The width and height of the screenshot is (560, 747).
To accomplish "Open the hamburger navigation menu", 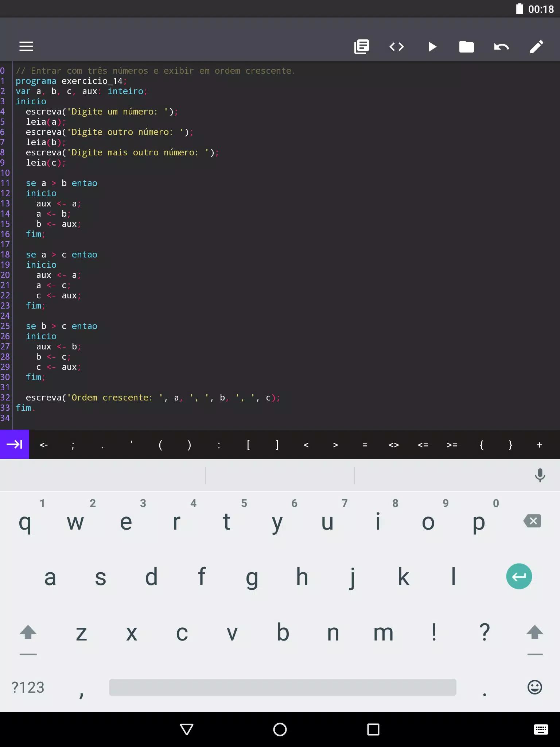I will [x=26, y=46].
